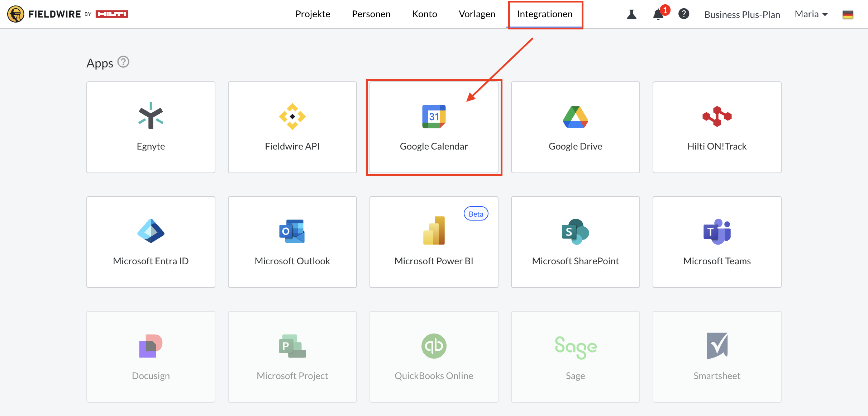868x416 pixels.
Task: Click the Apps section heading
Action: 100,63
